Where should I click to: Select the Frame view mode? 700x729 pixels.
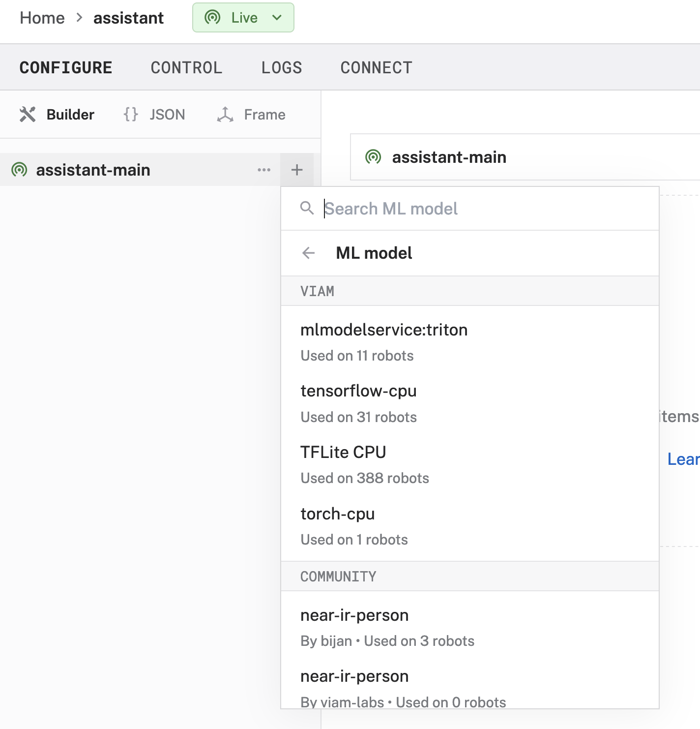[251, 115]
